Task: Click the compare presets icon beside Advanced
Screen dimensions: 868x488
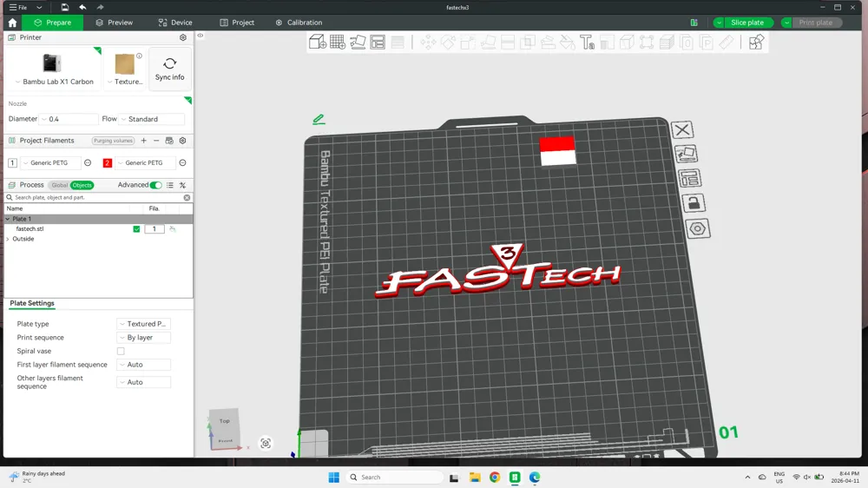Action: tap(182, 185)
